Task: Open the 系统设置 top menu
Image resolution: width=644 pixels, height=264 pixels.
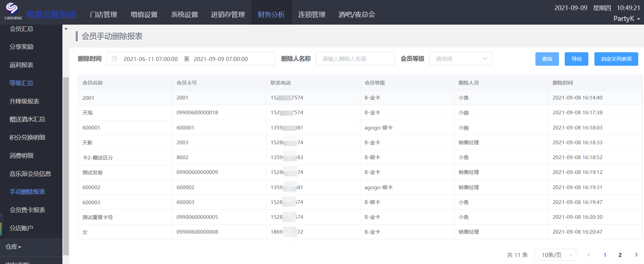Action: click(x=185, y=14)
